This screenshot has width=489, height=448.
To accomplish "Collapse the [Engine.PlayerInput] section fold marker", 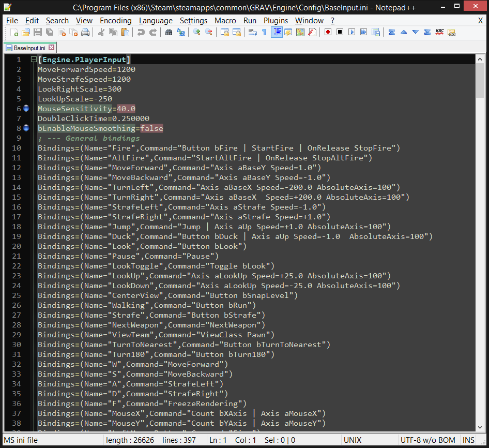I will 34,59.
